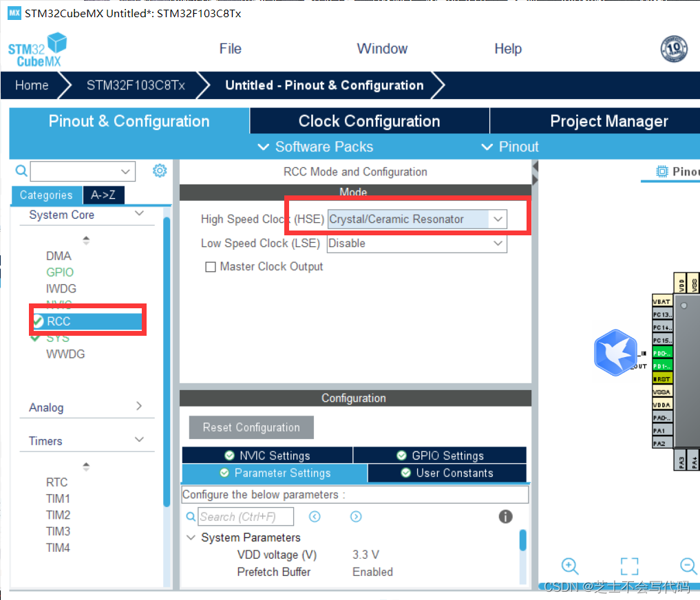Screen dimensions: 700x600
Task: Click the right expand arrow on Mode panel edge
Action: (x=535, y=180)
